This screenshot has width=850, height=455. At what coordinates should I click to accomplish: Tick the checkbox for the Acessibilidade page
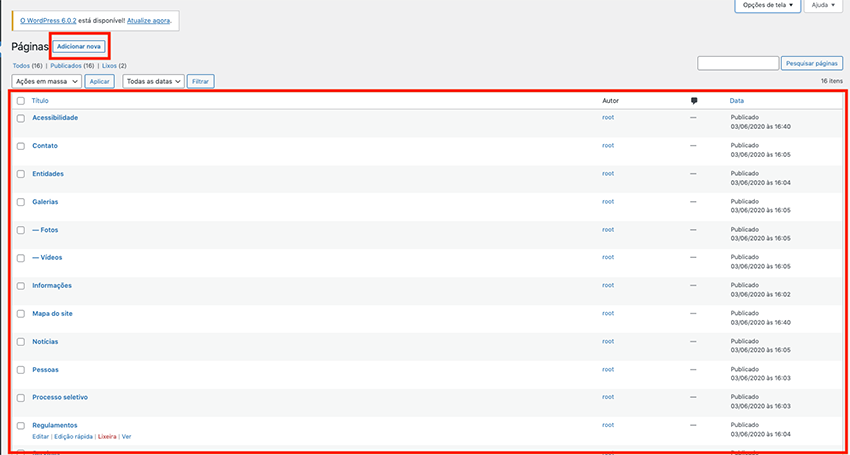pos(21,118)
